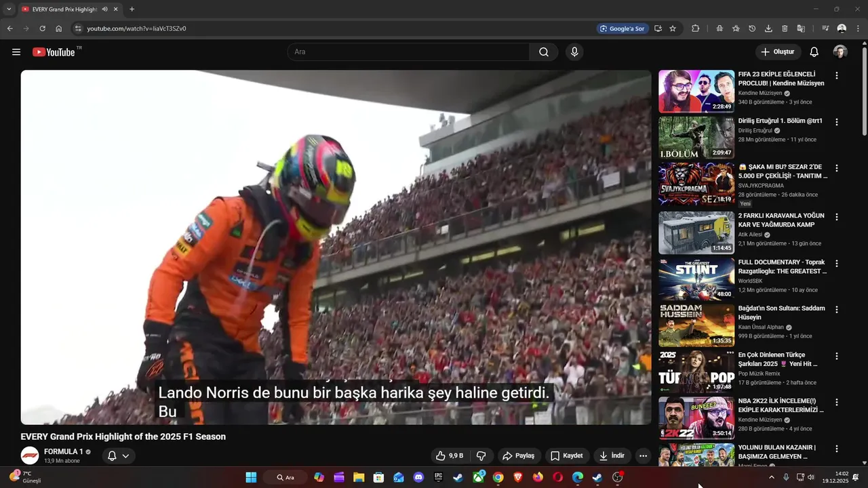Open options for FULL DOCUMENTARY Toprak video
868x488 pixels.
836,263
